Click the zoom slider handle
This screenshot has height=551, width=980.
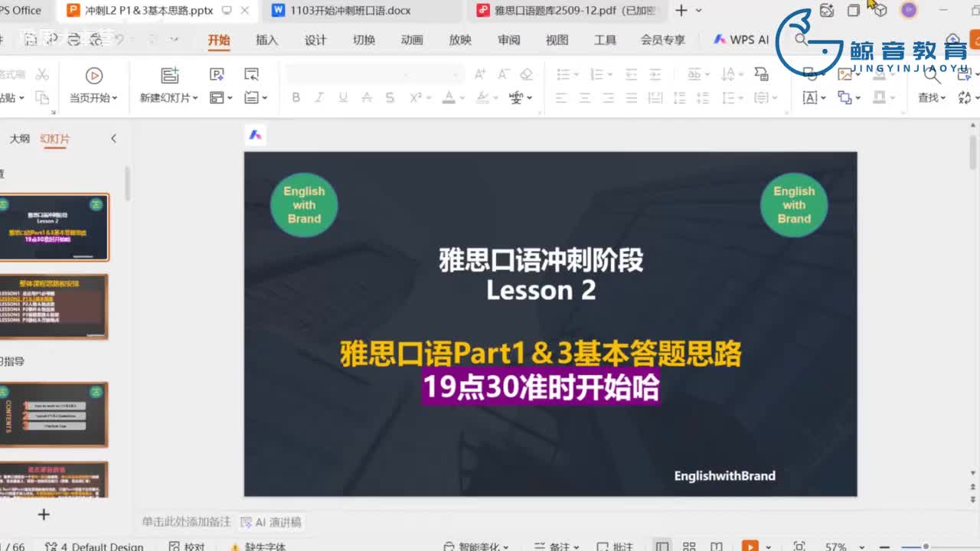tap(926, 546)
